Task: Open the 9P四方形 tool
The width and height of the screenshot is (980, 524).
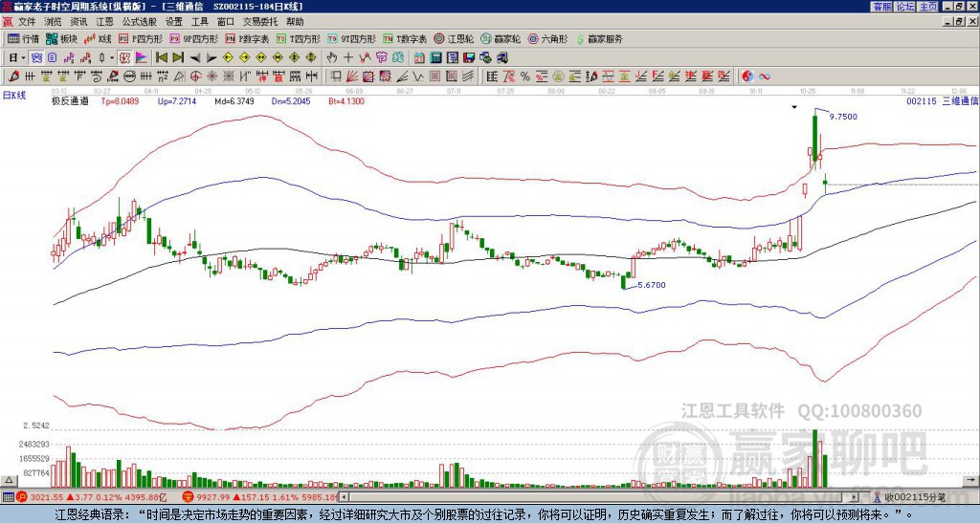Action: 194,38
